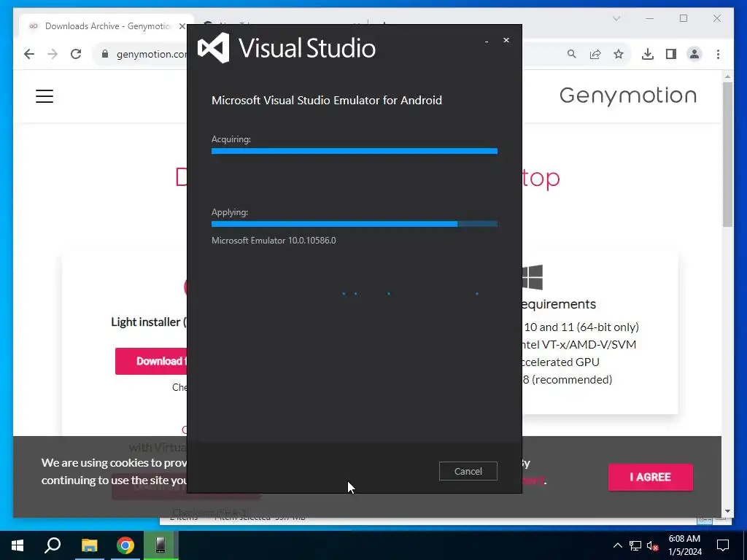Screen dimensions: 747x560
Task: Click the Applying progress bar
Action: point(355,224)
